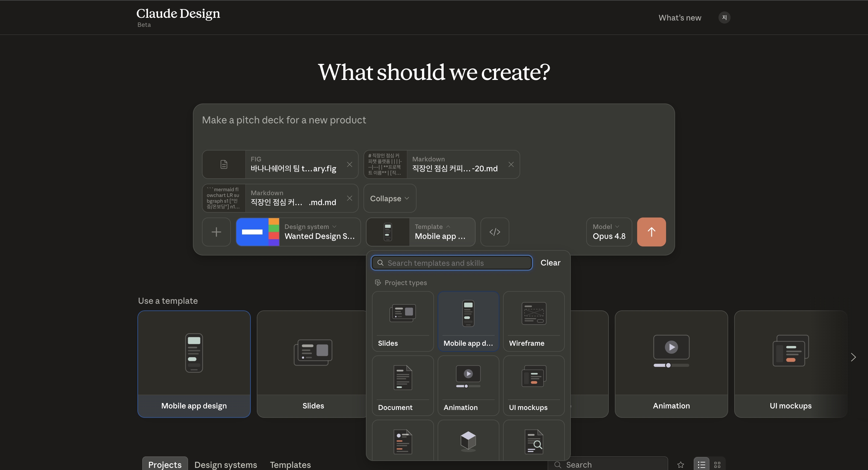Remove the -20.md Markdown attachment
Screen dimensions: 868x470
[x=511, y=164]
